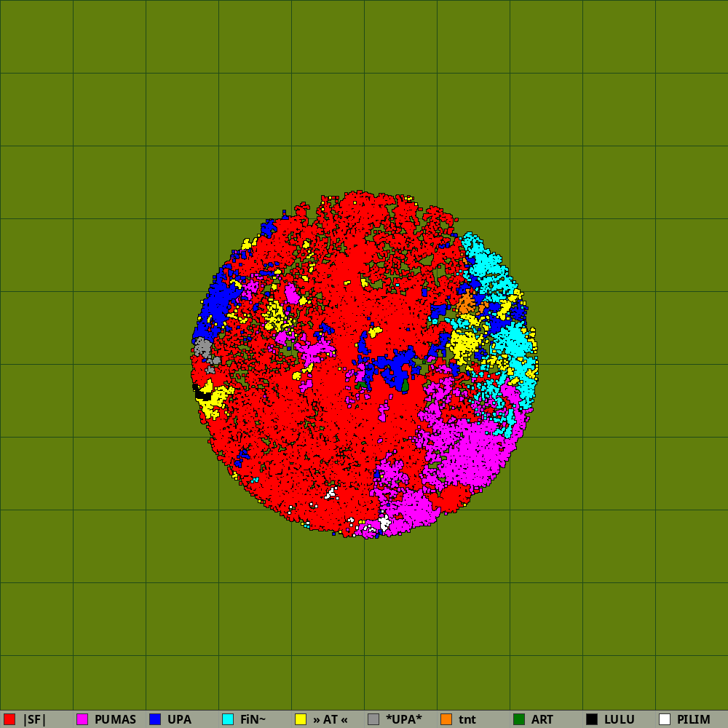The width and height of the screenshot is (728, 728).
Task: Click the orange tnt territory on the map
Action: (x=466, y=304)
